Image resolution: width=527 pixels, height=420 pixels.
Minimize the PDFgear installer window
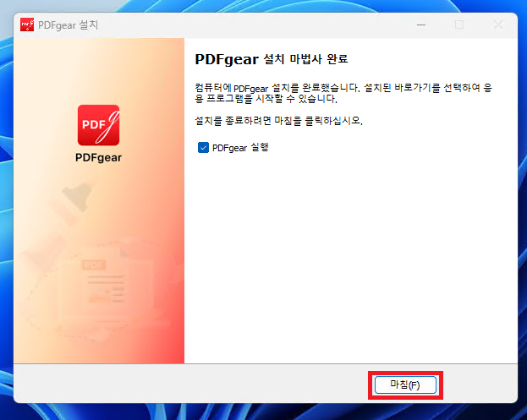pyautogui.click(x=421, y=25)
